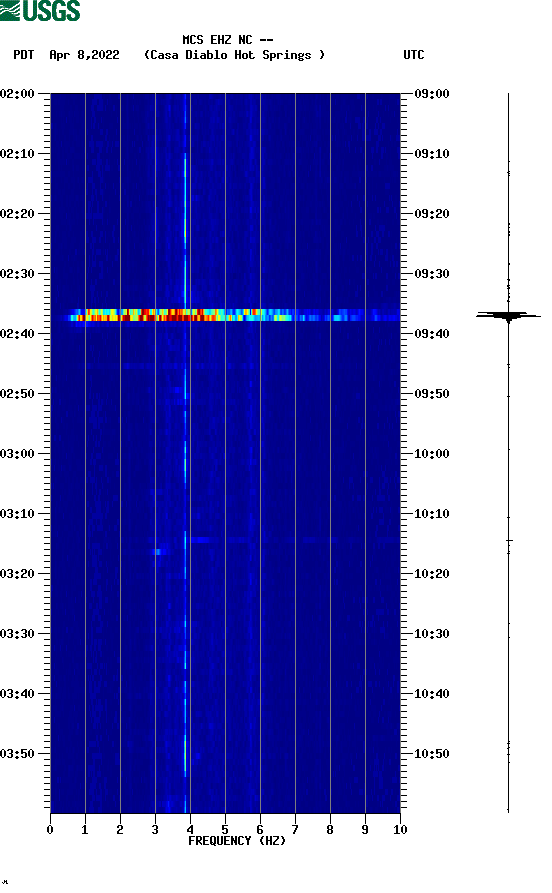552x893 pixels.
Task: Click the 02:10 PDT time label
Action: click(x=18, y=154)
